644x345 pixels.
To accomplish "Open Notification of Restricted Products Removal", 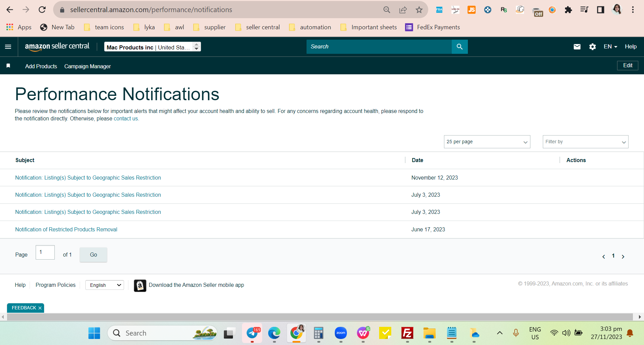I will click(66, 229).
